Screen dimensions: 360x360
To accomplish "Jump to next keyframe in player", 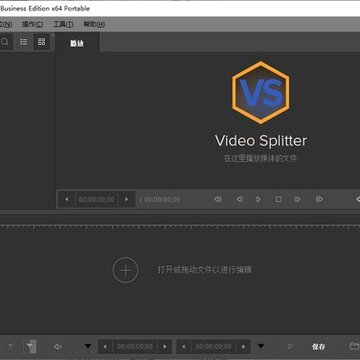I will click(319, 199).
